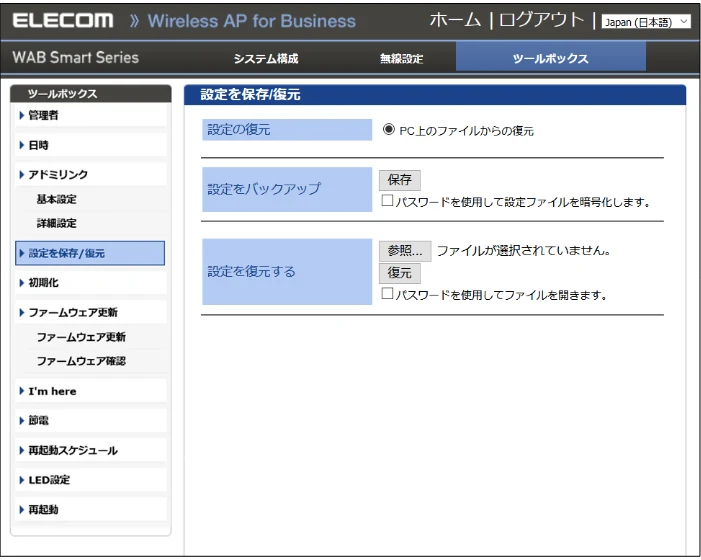Expand アドミリンク sidebar section
701x560 pixels.
coord(90,175)
